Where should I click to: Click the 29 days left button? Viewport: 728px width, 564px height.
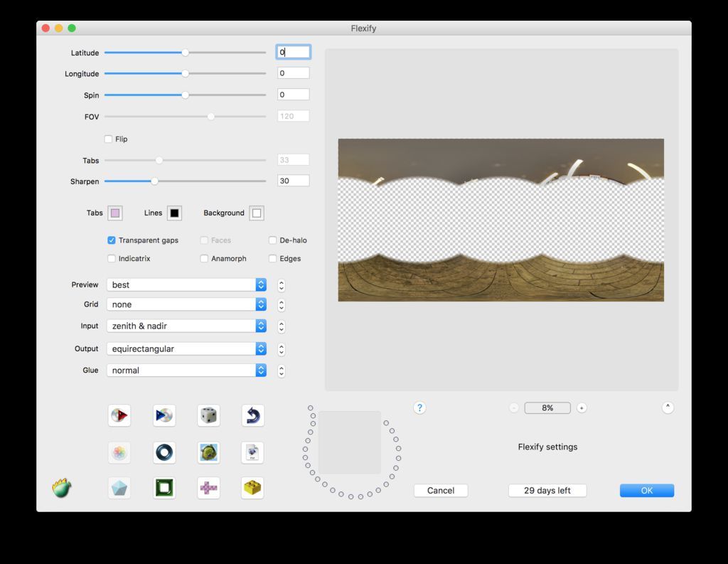tap(547, 490)
